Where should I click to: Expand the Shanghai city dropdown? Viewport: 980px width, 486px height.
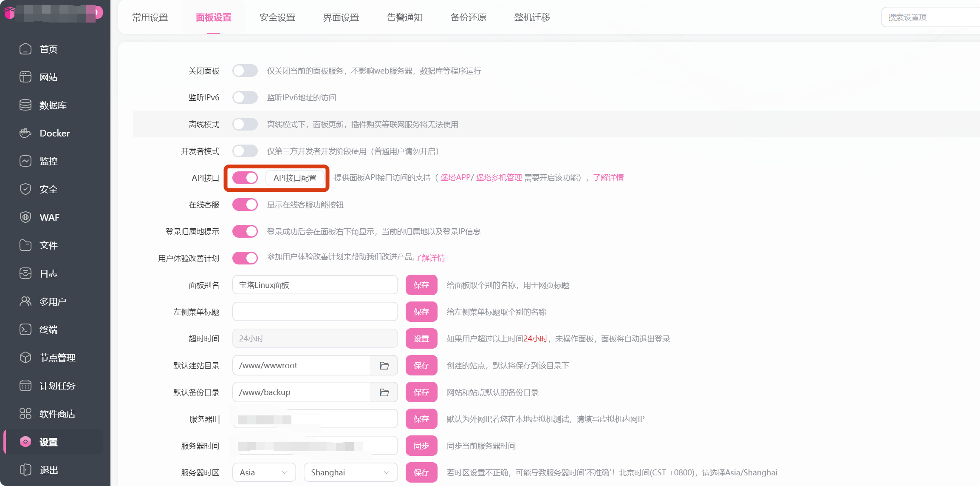350,472
